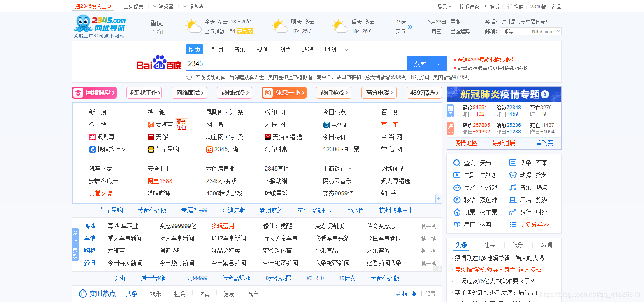
Task: Click the 发现你喜欢 side label
Action: point(75,244)
